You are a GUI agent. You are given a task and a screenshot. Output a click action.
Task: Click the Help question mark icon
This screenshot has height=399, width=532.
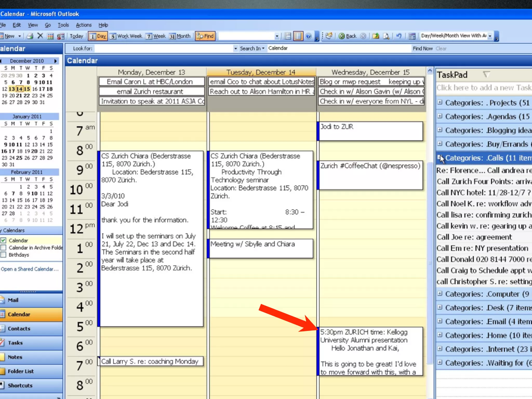pos(308,36)
